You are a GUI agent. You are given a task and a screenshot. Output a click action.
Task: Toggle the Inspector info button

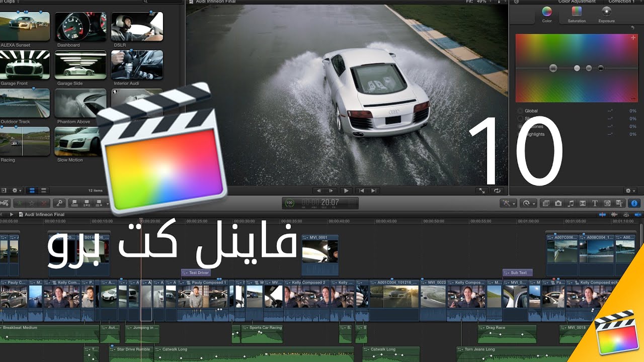click(634, 203)
